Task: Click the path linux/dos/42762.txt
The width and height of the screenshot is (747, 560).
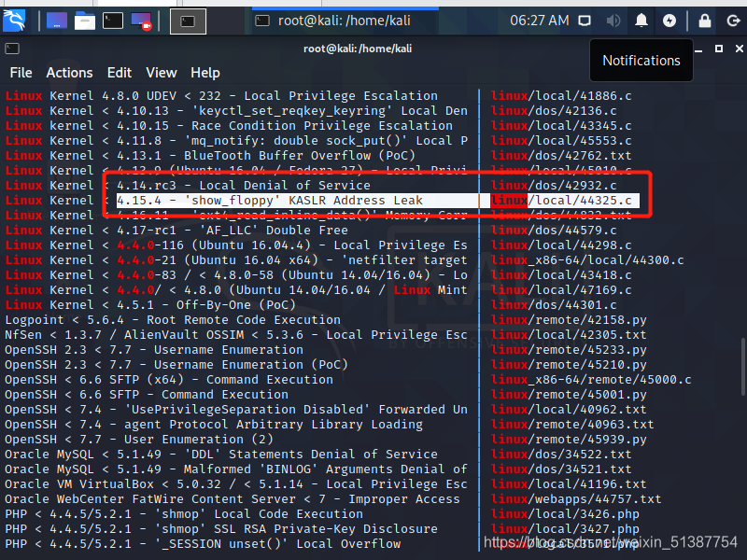Action: tap(561, 156)
